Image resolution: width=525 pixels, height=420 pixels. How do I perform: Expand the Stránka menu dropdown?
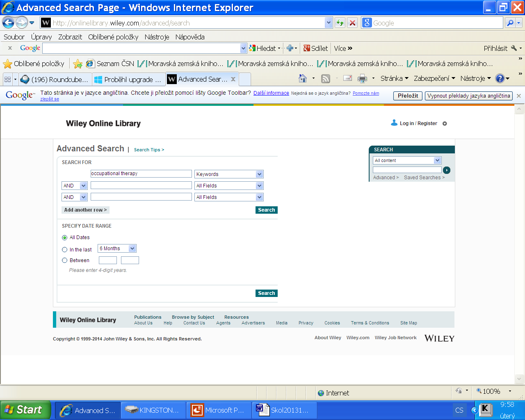(395, 78)
